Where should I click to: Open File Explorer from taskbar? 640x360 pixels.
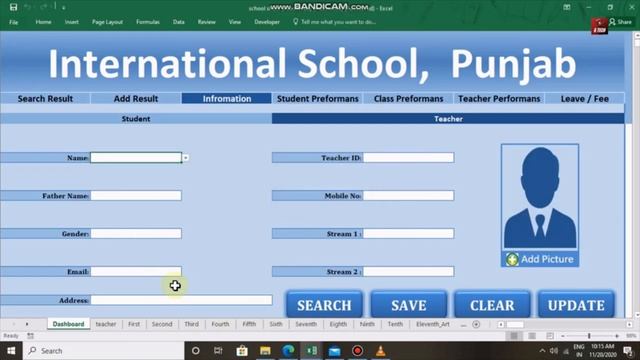click(x=265, y=351)
